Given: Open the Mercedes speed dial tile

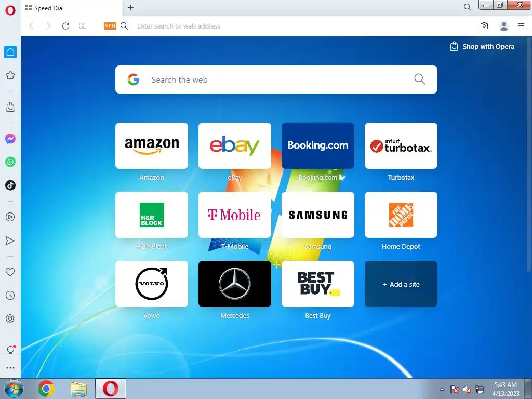Looking at the screenshot, I should point(235,284).
